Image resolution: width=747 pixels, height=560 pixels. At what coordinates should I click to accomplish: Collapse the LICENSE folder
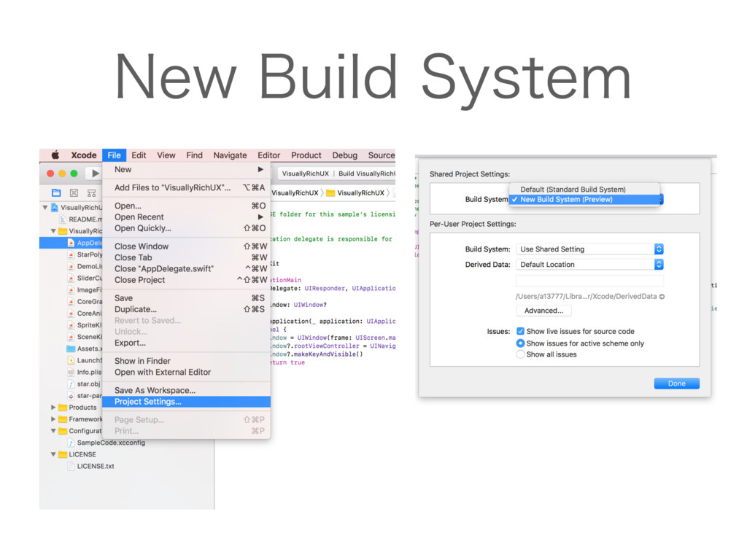click(53, 454)
